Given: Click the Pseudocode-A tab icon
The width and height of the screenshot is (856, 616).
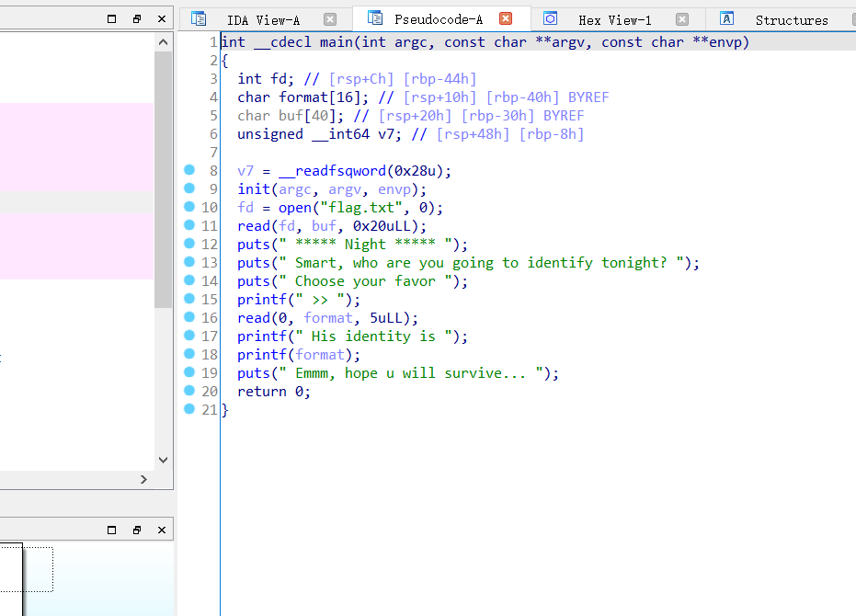Looking at the screenshot, I should (375, 18).
